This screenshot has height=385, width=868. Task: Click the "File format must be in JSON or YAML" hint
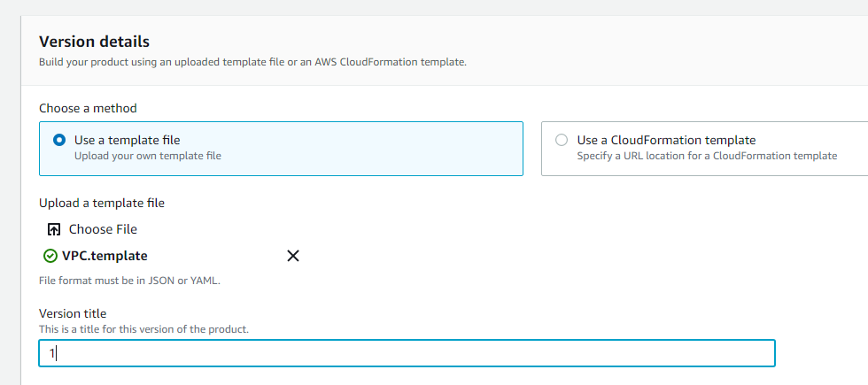[x=129, y=281]
